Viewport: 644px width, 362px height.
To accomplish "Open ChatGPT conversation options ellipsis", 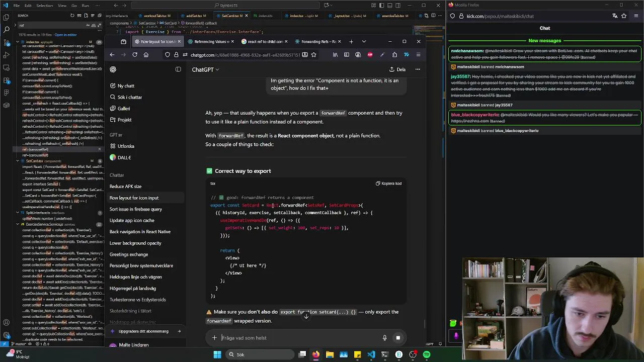I will [418, 69].
